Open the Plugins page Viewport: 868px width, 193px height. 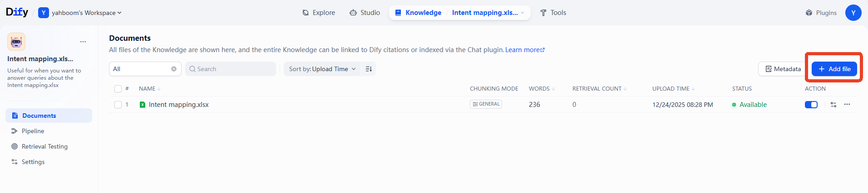click(x=821, y=13)
